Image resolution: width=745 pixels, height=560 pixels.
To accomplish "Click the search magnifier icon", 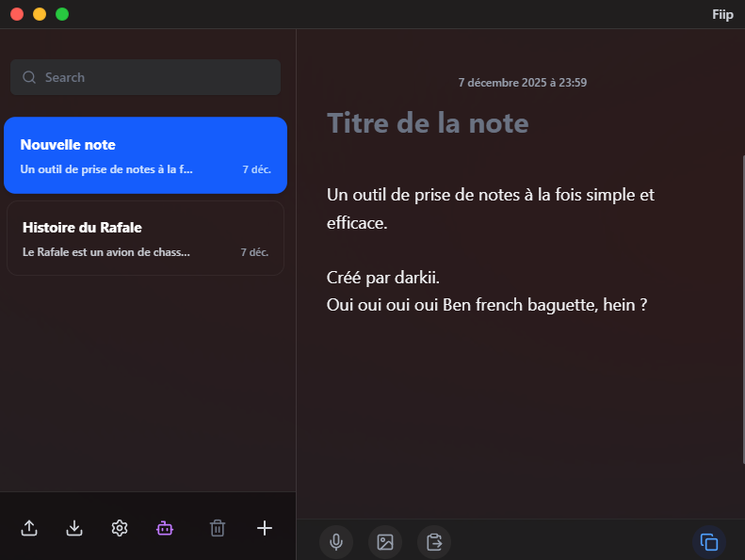I will click(x=30, y=77).
